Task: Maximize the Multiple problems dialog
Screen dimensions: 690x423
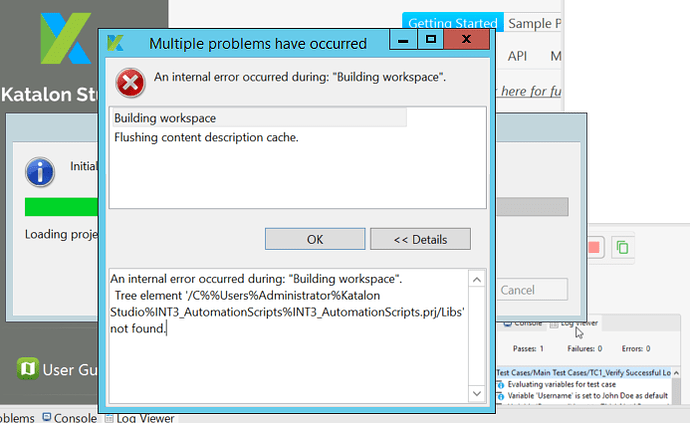Action: tap(430, 40)
